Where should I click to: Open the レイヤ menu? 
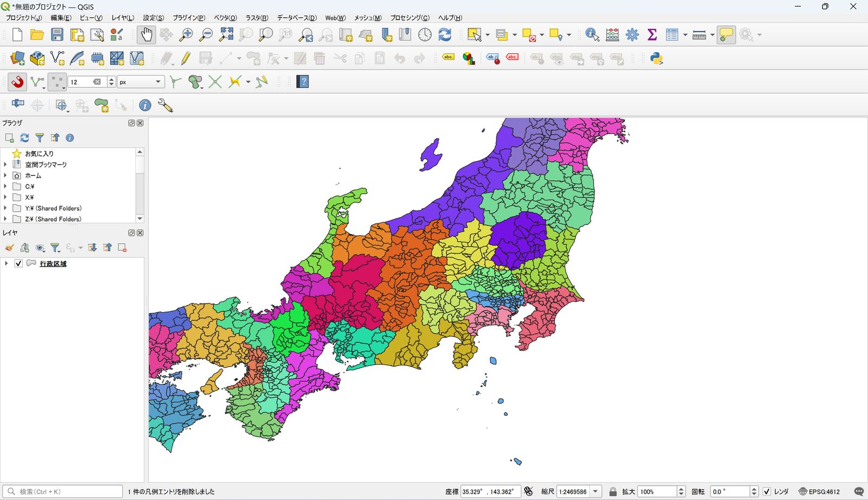123,18
